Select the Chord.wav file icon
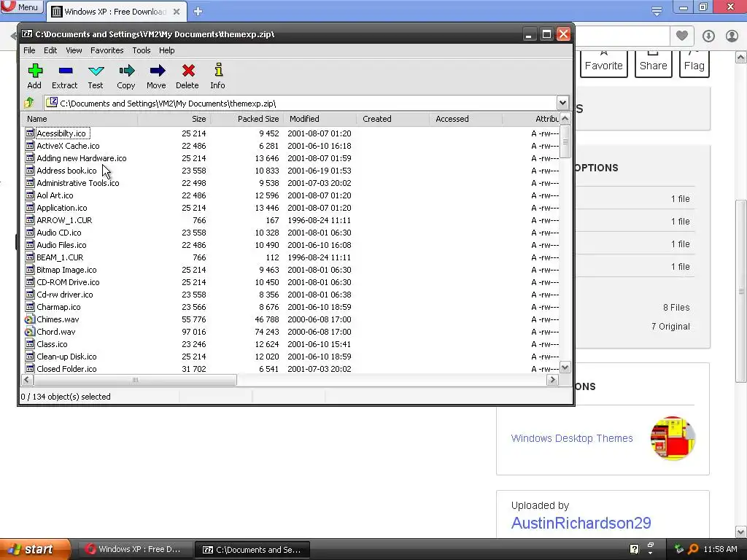Image resolution: width=747 pixels, height=560 pixels. [29, 332]
